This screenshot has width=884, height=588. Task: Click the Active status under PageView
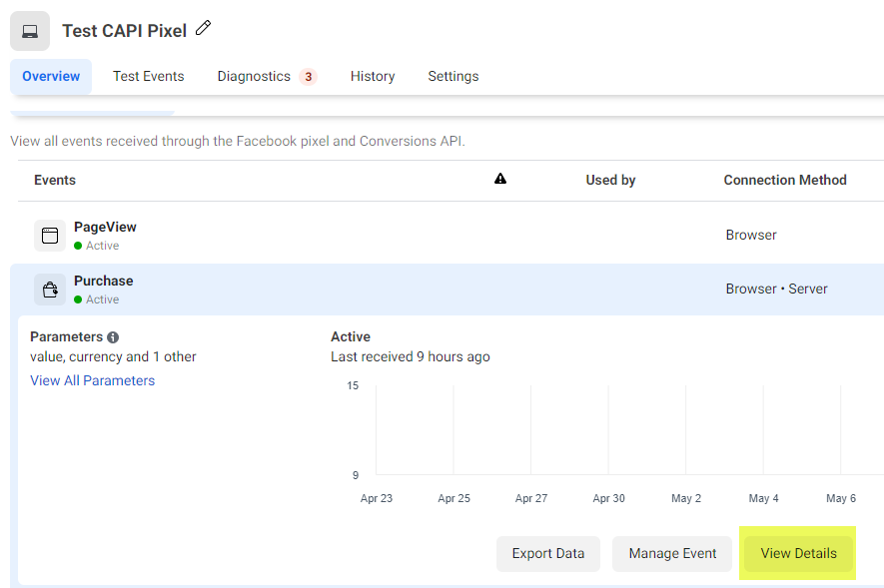97,246
